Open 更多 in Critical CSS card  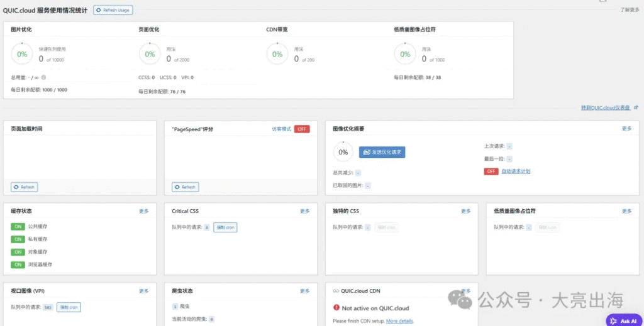point(305,211)
